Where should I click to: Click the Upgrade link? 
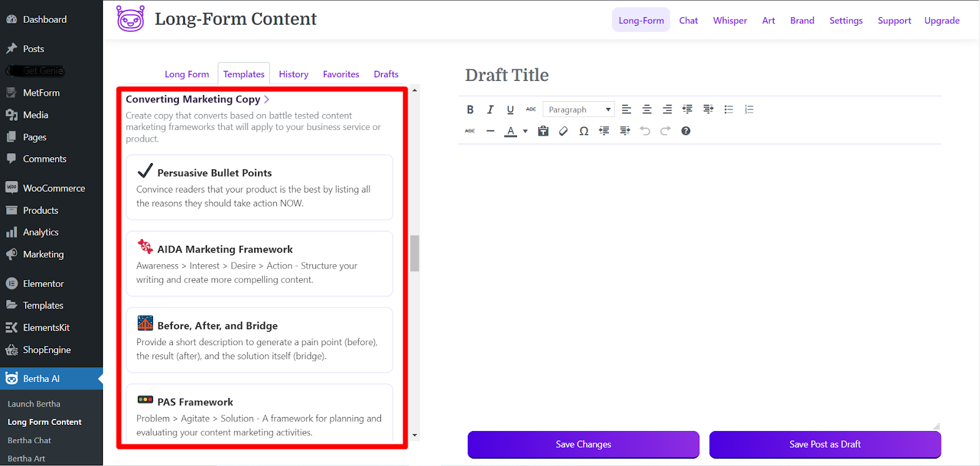click(x=942, y=20)
